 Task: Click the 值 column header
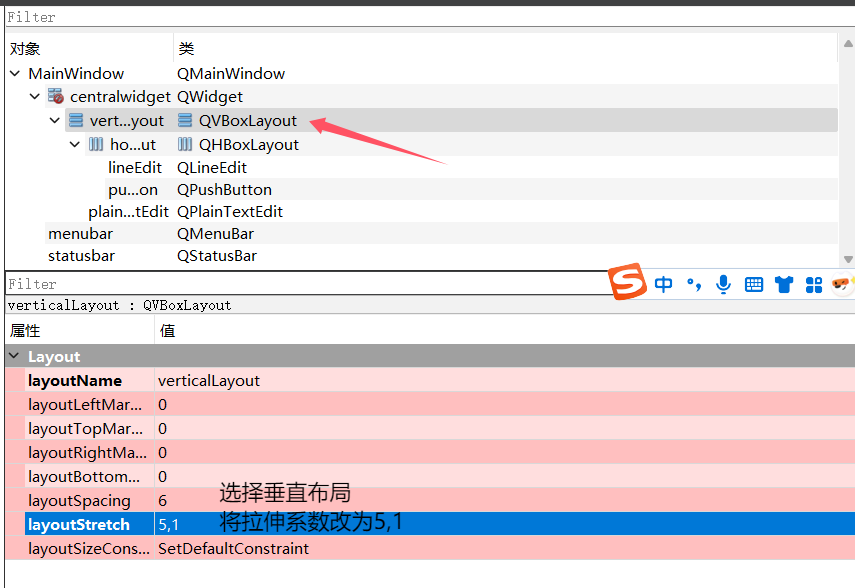pos(505,331)
